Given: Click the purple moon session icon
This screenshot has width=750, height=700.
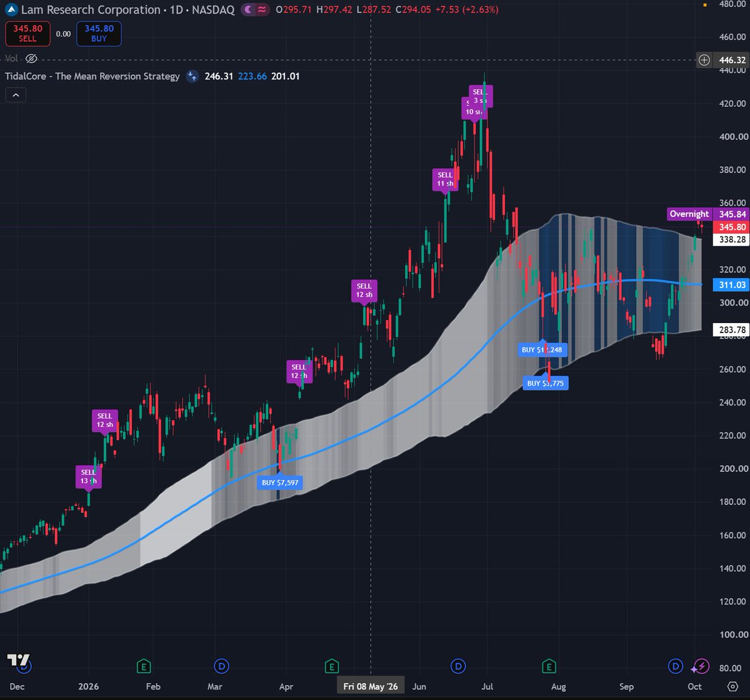Looking at the screenshot, I should 248,10.
